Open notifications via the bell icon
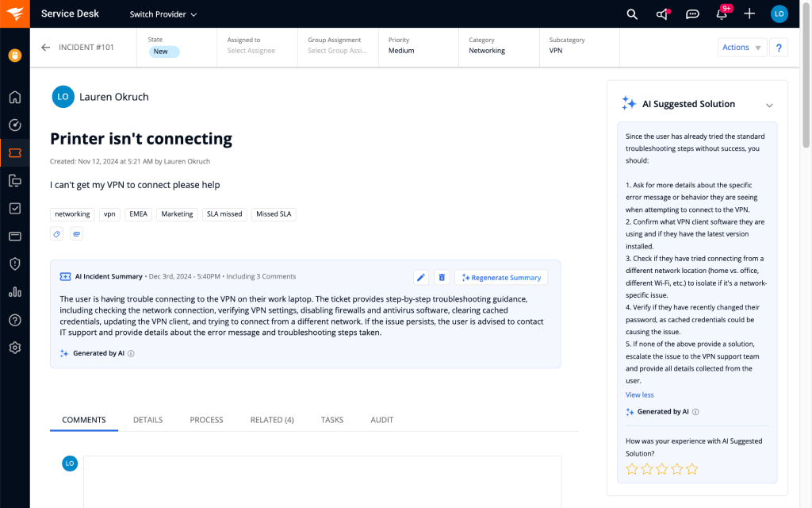 pos(721,13)
